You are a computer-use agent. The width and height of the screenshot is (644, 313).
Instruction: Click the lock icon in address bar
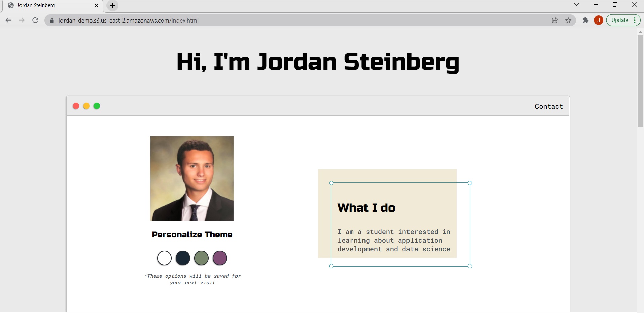click(52, 21)
